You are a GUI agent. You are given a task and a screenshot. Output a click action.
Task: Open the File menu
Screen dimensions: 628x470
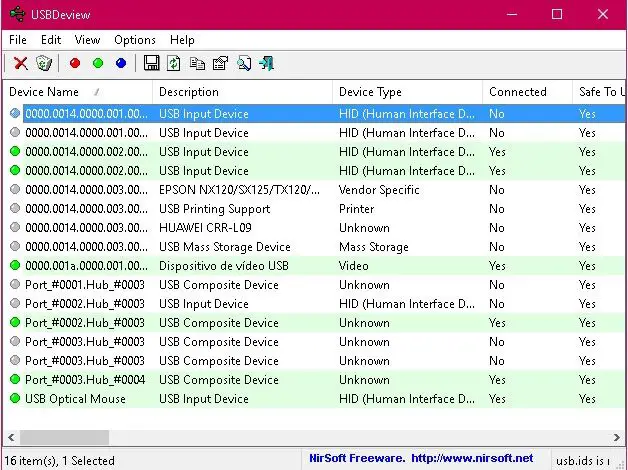tap(18, 40)
